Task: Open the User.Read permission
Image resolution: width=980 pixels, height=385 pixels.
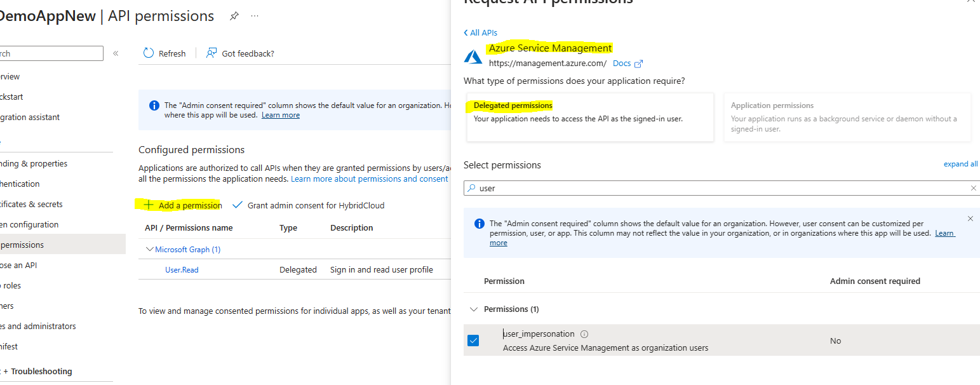Action: click(182, 270)
